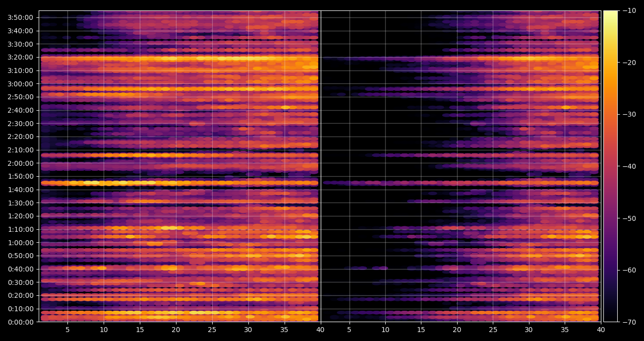The image size is (644, 341).
Task: Click the −20 colorbar tick label
Action: point(629,63)
